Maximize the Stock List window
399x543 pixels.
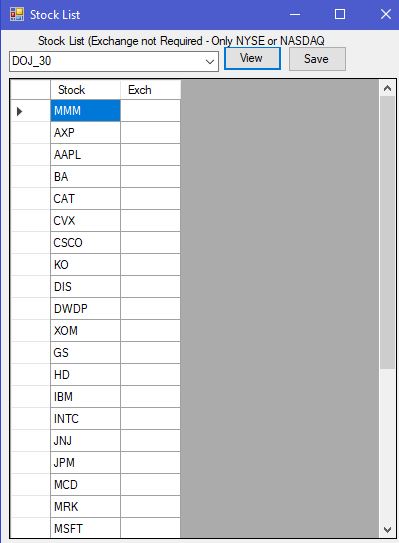point(340,15)
